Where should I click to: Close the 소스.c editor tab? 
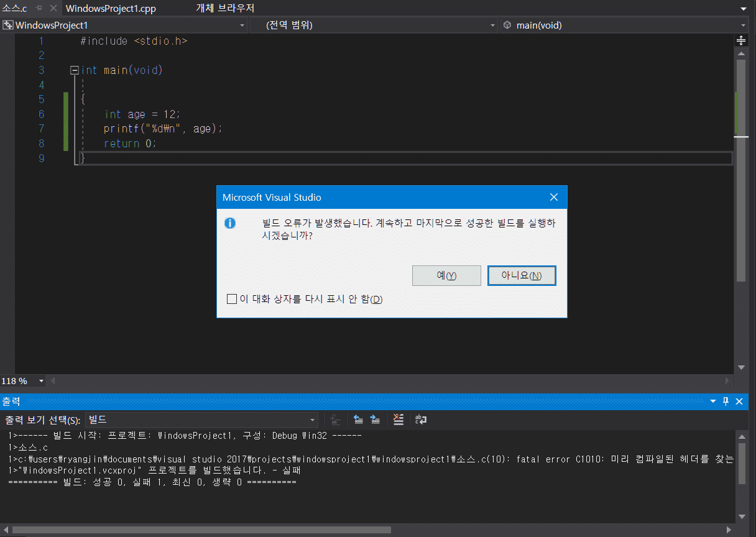pos(53,8)
